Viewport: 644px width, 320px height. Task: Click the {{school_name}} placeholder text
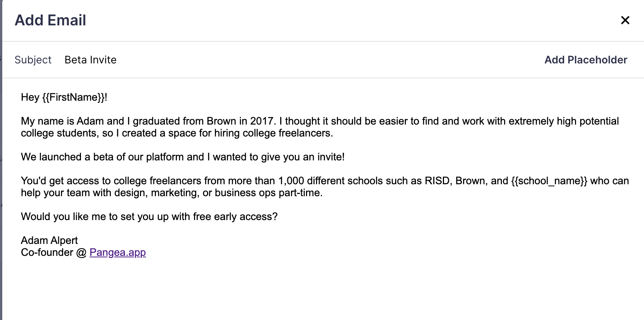coord(549,181)
